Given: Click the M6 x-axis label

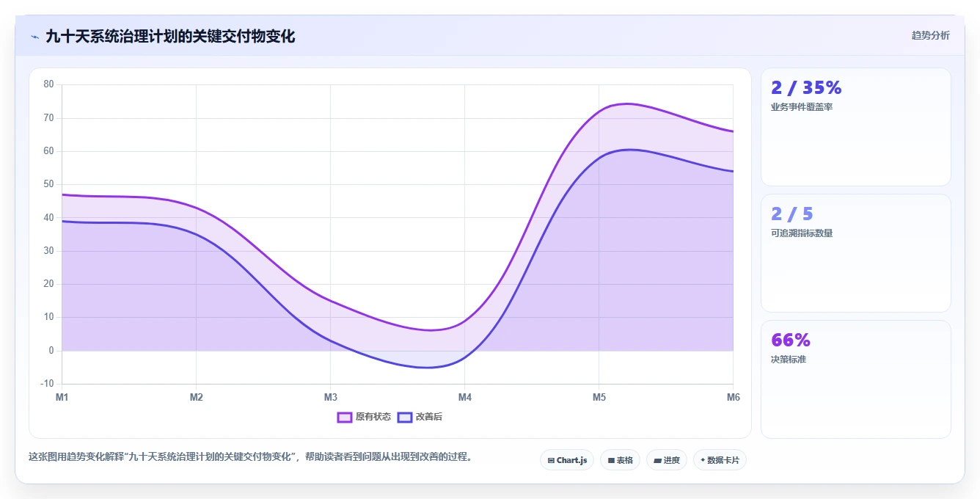Looking at the screenshot, I should tap(734, 397).
